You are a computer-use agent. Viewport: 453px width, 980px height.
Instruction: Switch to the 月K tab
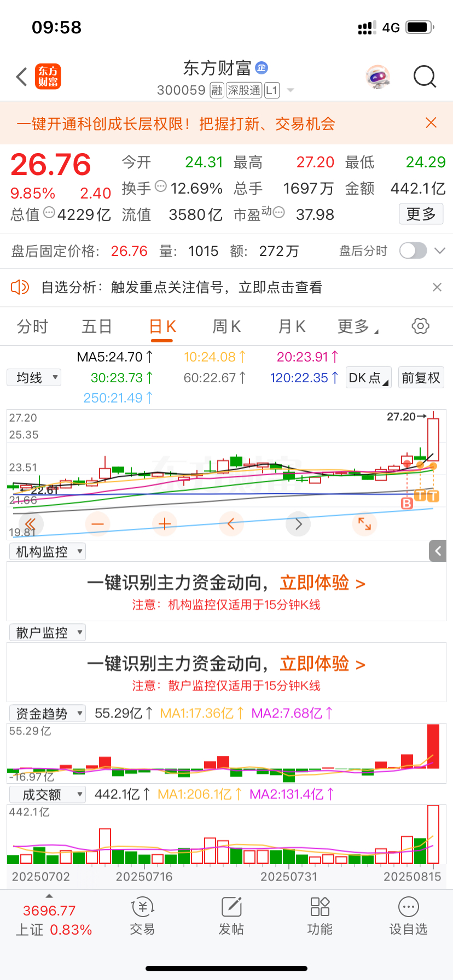(292, 326)
